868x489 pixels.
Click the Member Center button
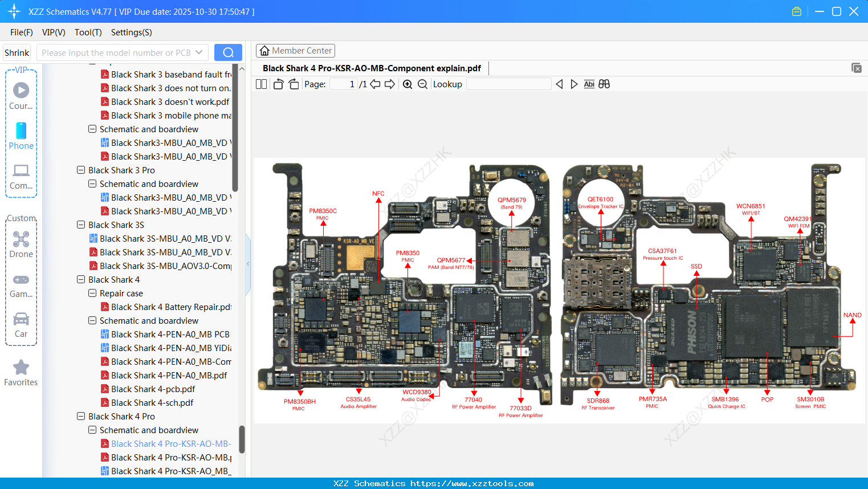(x=295, y=50)
